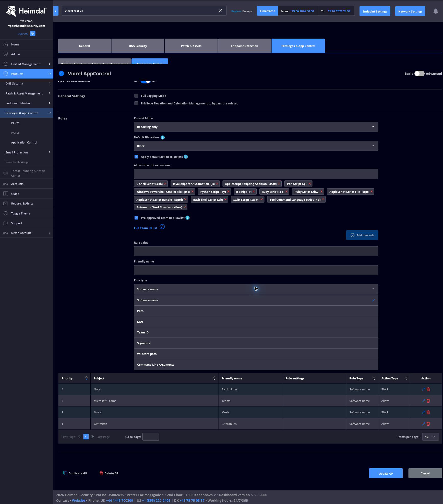443x504 pixels.
Task: Sort the table by Rule Type column
Action: (374, 378)
